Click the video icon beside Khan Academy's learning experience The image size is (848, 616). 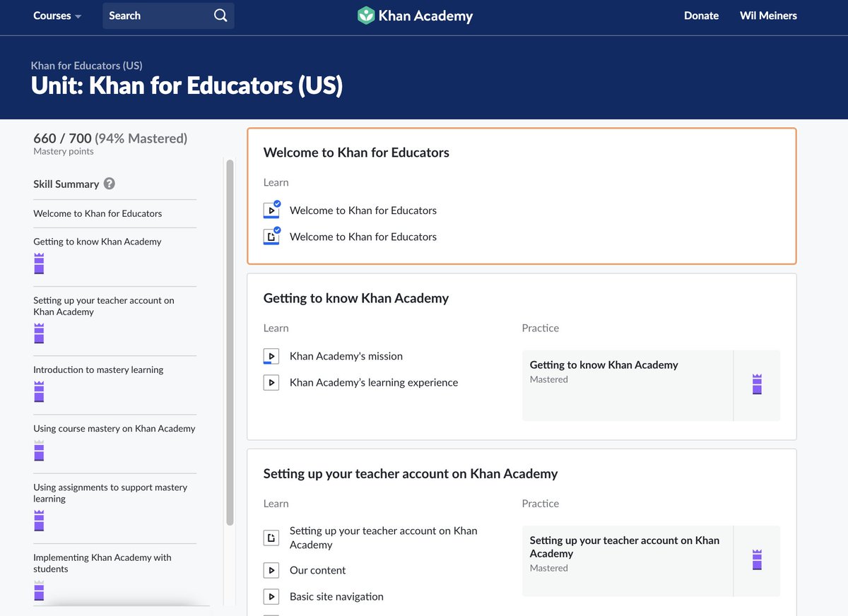[x=271, y=383]
